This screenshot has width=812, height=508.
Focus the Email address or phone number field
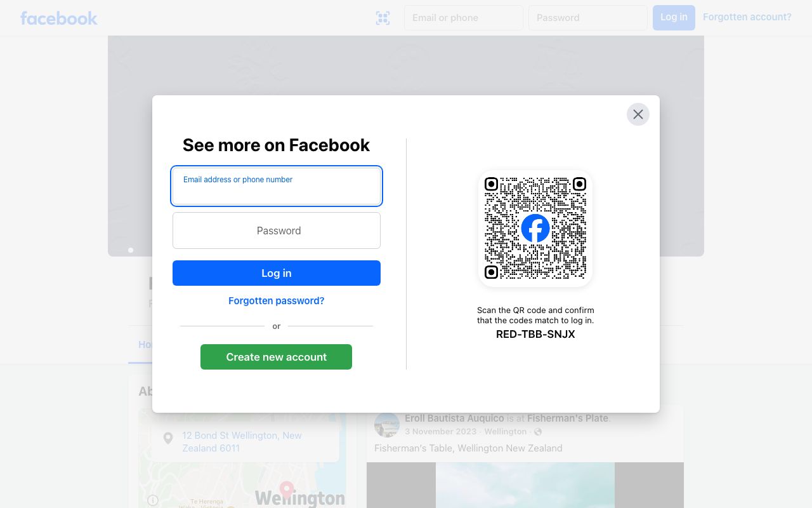coord(277,186)
